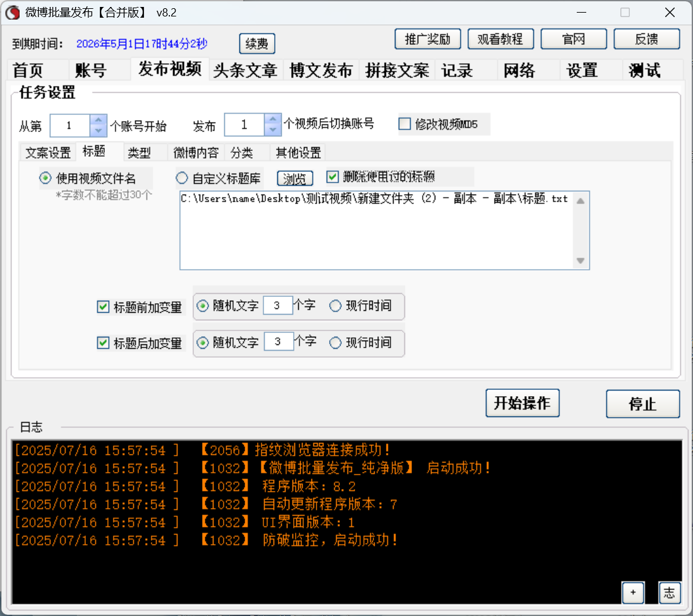The image size is (693, 616).
Task: Click prefix random character count field
Action: pos(278,305)
